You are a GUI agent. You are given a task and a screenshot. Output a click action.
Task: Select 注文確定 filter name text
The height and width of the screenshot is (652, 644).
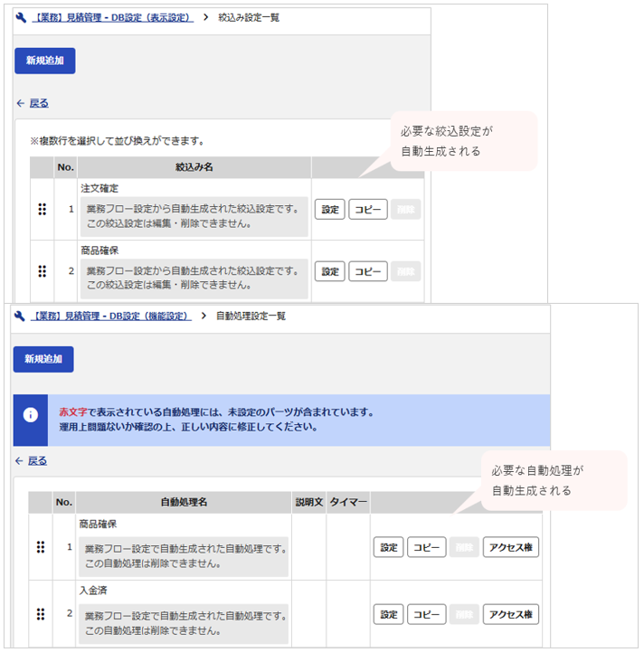99,188
